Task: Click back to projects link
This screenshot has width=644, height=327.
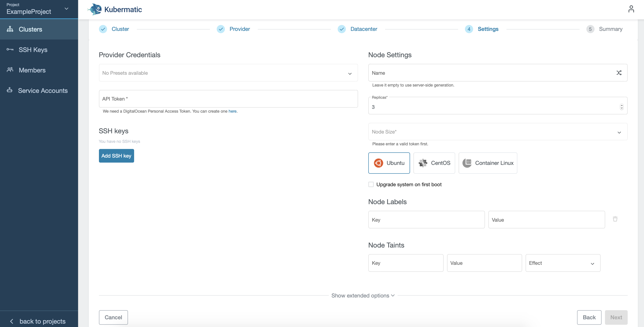Action: [42, 321]
